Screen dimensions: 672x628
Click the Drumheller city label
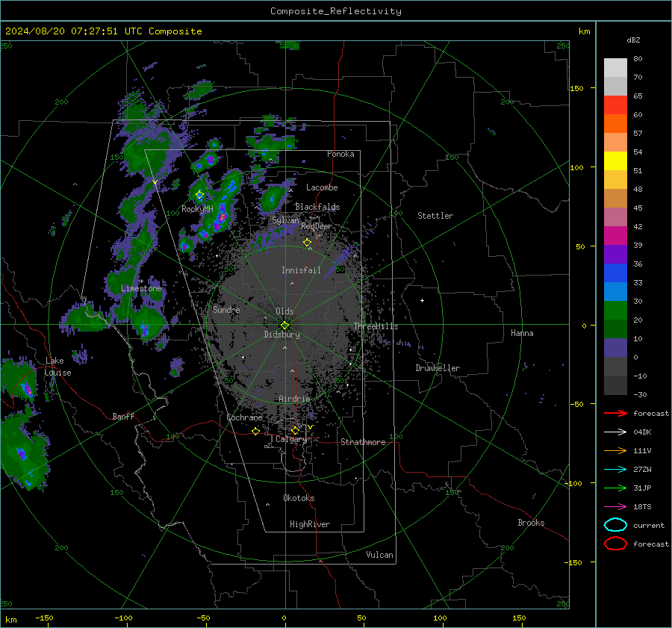coord(438,368)
